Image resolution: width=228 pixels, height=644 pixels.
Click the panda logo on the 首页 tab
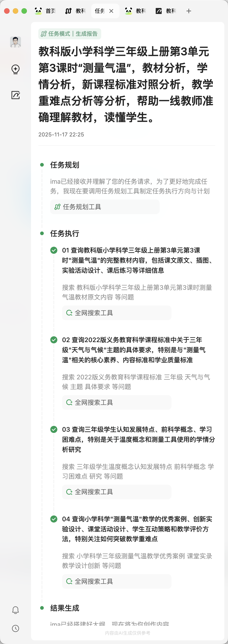38,11
